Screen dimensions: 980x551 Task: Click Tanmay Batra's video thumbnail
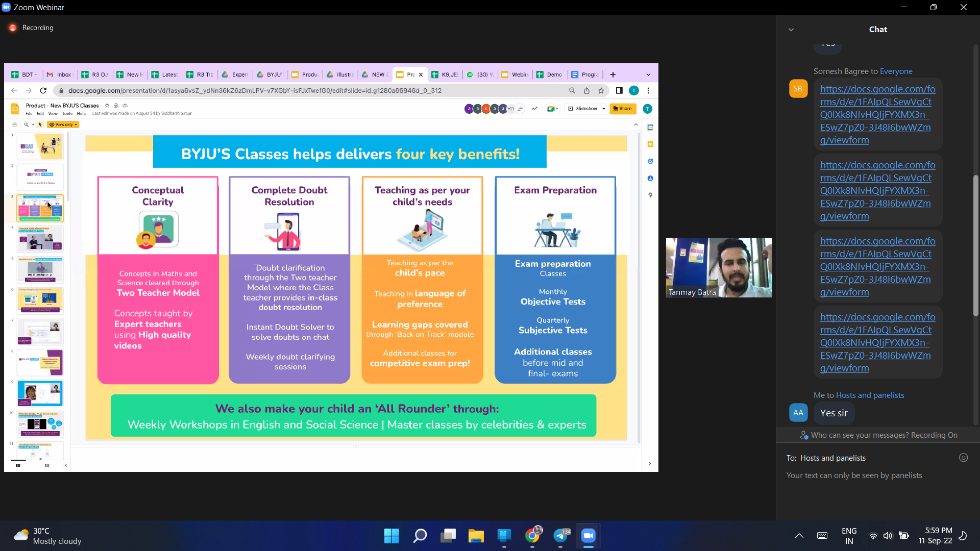click(719, 267)
